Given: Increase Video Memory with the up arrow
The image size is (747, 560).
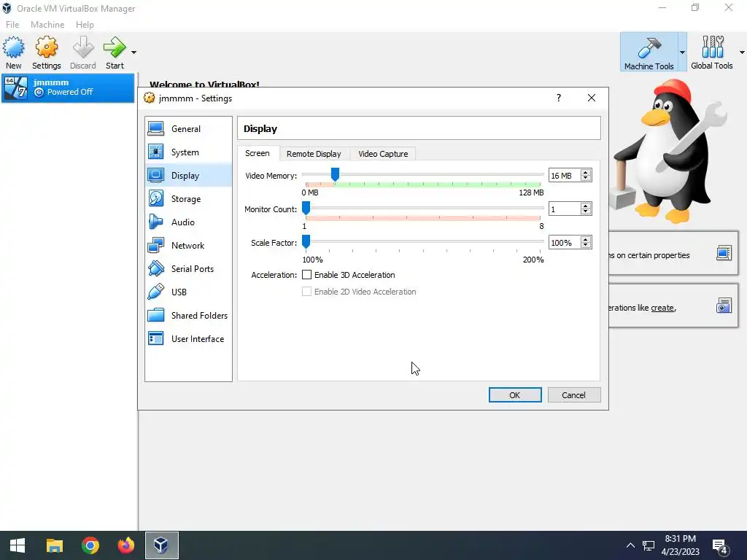Looking at the screenshot, I should tap(586, 172).
